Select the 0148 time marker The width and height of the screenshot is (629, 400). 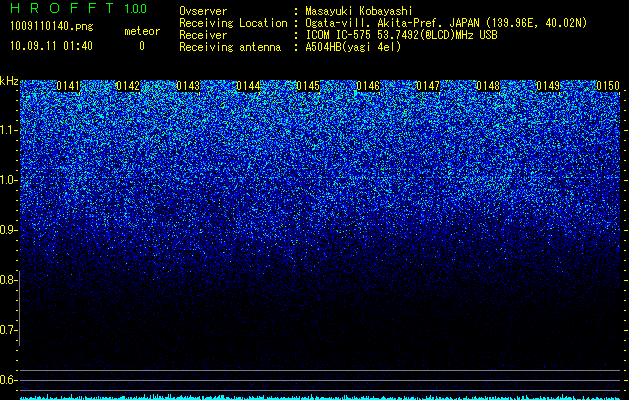coord(488,86)
